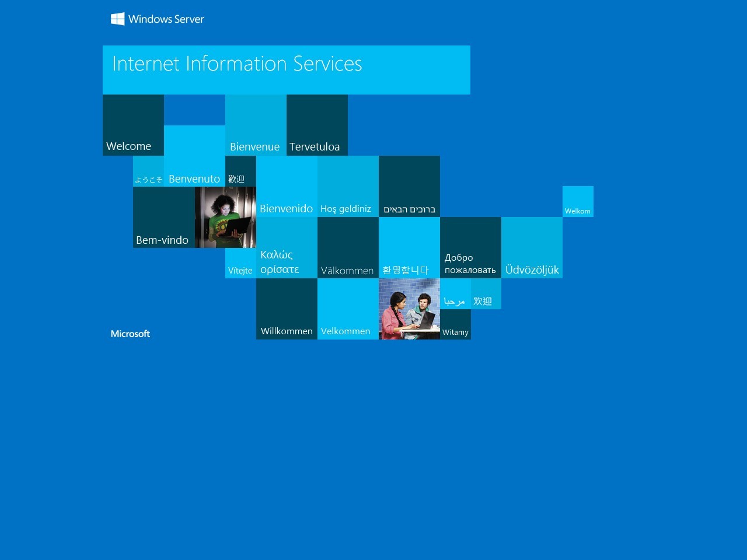Viewport: 747px width, 560px height.
Task: Click photo of two people at laptop
Action: (x=409, y=309)
